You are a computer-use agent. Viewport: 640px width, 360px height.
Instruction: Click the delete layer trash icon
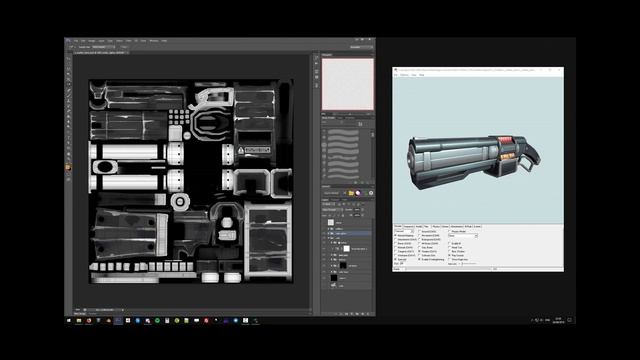[367, 314]
